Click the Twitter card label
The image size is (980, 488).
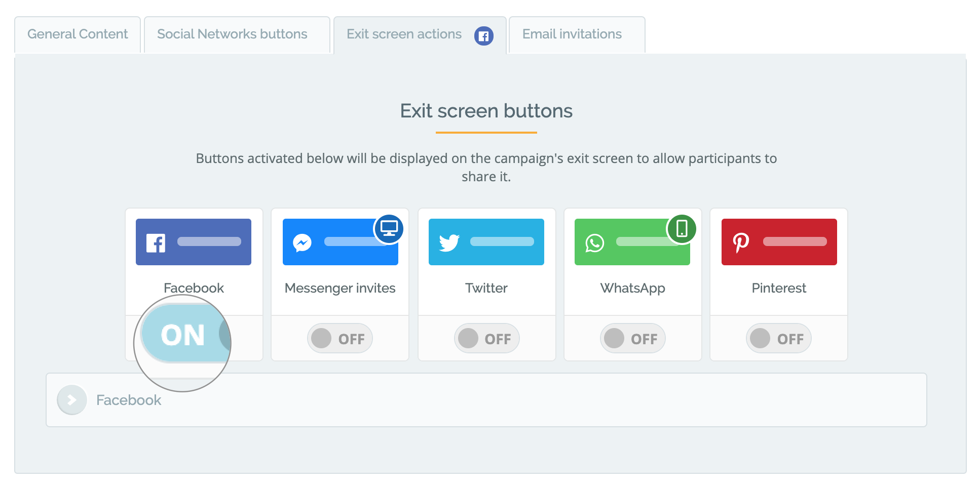486,288
